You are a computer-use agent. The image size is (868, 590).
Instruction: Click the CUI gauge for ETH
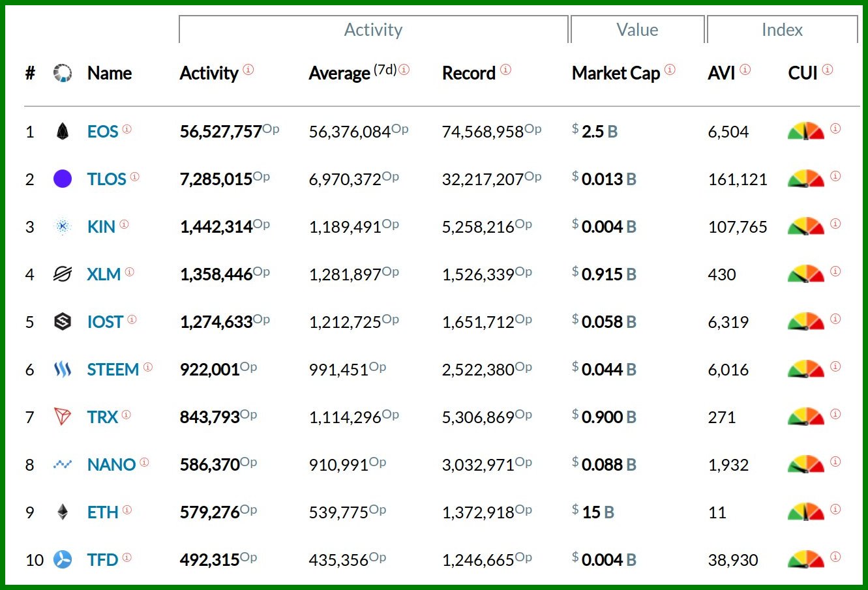pyautogui.click(x=805, y=512)
